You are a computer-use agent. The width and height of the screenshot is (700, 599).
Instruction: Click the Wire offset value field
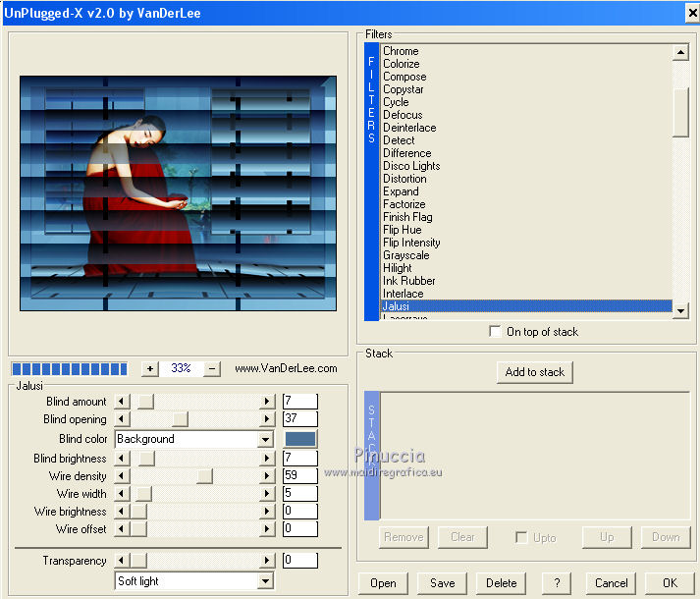[x=300, y=529]
